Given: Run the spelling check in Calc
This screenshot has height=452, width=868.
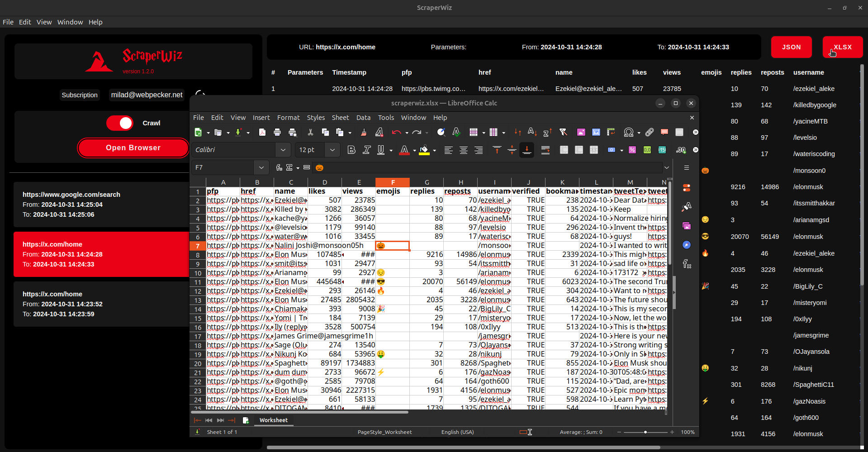Looking at the screenshot, I should click(456, 132).
